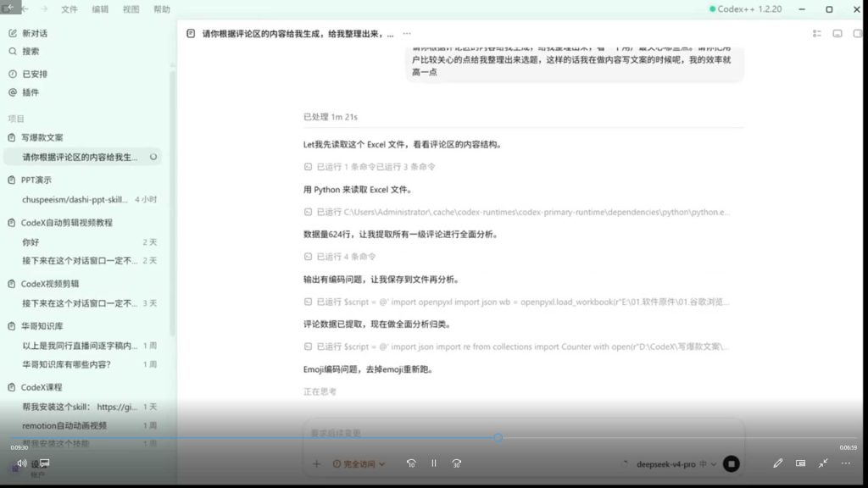Open the 文件 menu
Viewport: 868px width, 488px height.
pyautogui.click(x=70, y=9)
